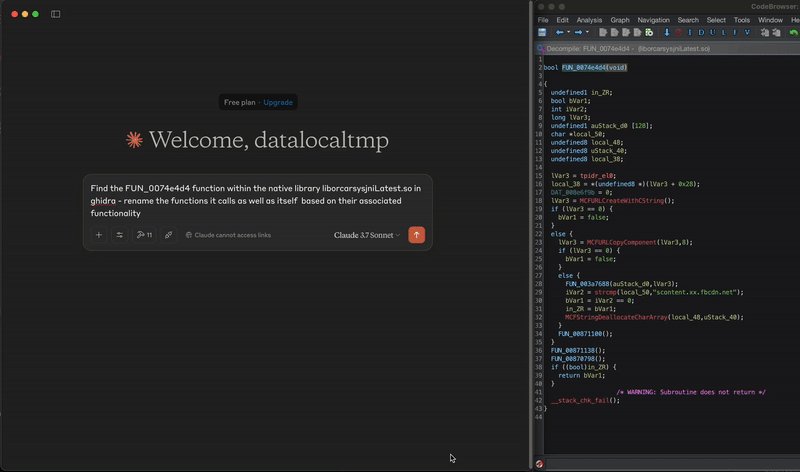Click the integrations plug icon in prompt box

coord(168,235)
